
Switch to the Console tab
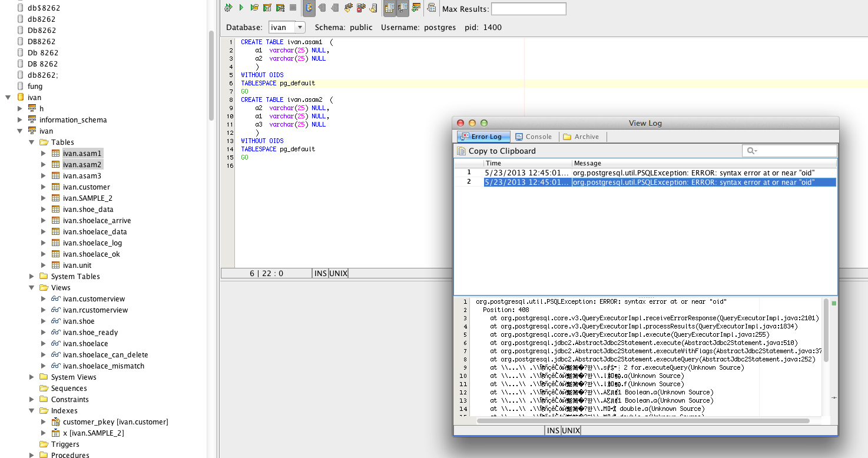[533, 137]
